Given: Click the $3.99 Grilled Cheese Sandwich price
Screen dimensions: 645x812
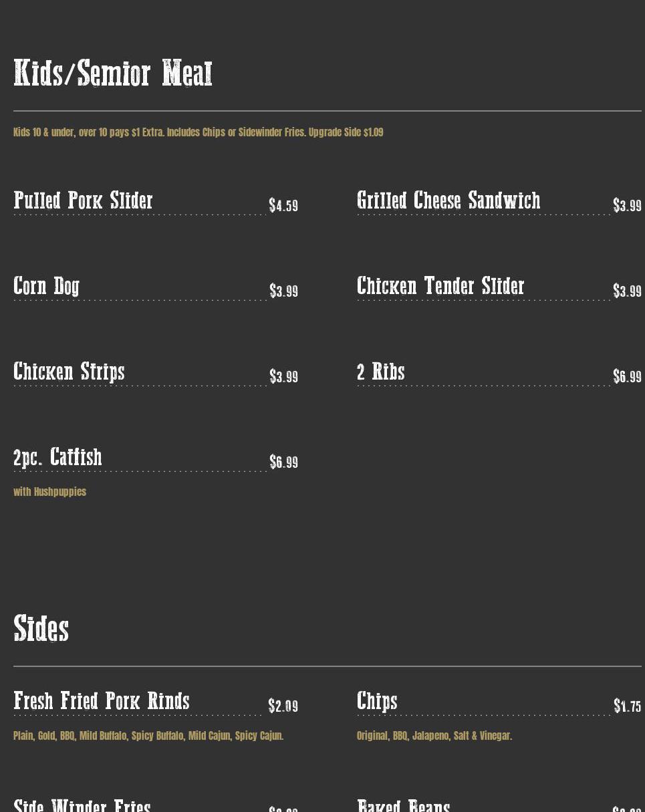Looking at the screenshot, I should [627, 206].
